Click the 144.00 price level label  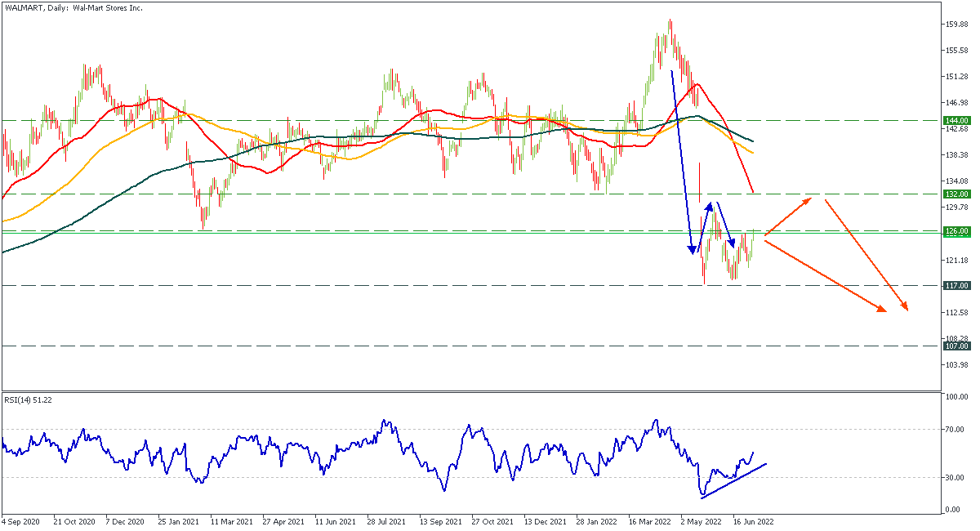coord(957,120)
